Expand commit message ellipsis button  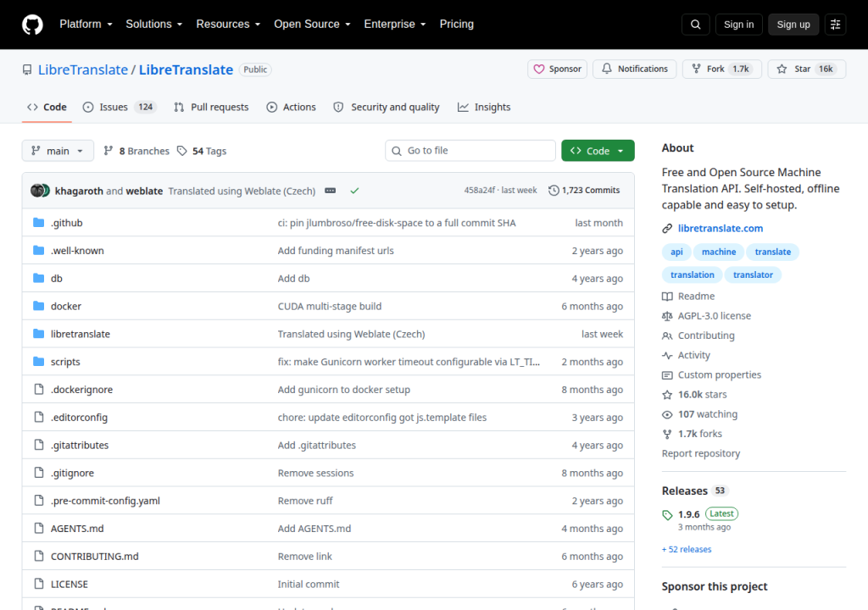point(331,191)
